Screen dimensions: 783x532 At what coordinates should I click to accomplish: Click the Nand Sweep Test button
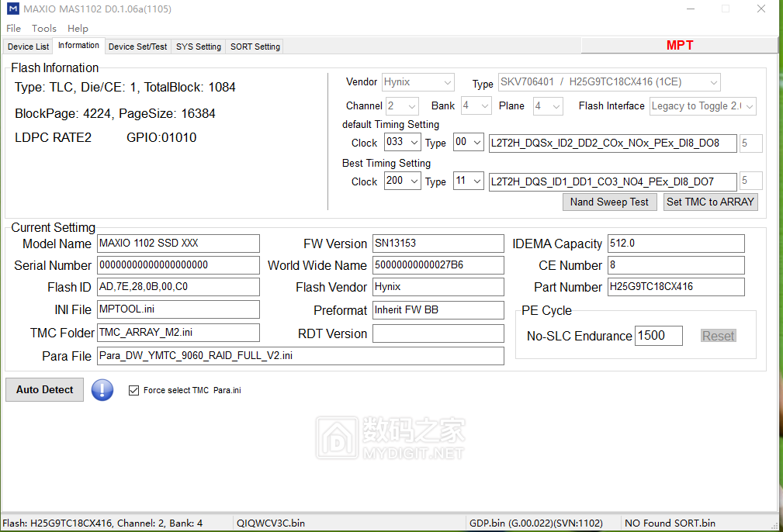(x=609, y=202)
